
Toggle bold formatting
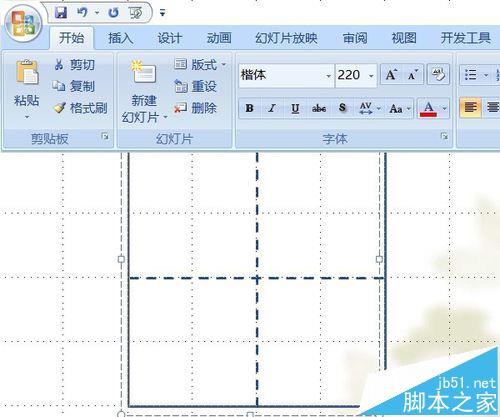(x=250, y=108)
